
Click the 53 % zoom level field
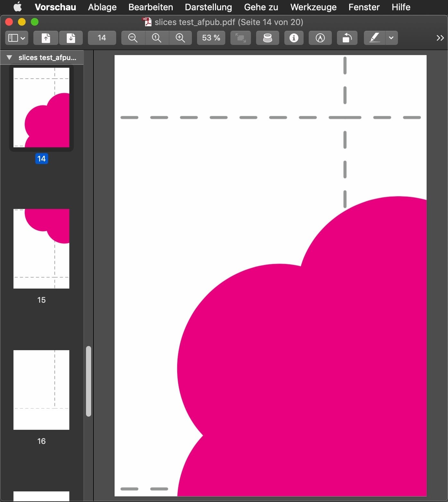[211, 38]
